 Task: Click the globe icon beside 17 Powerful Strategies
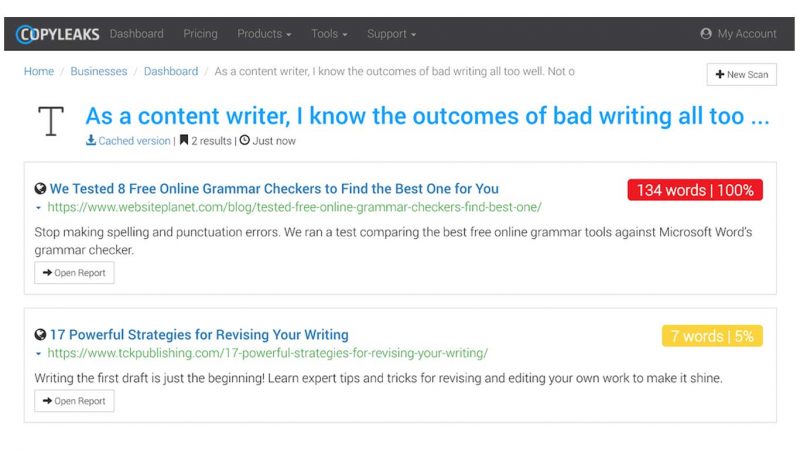point(40,335)
